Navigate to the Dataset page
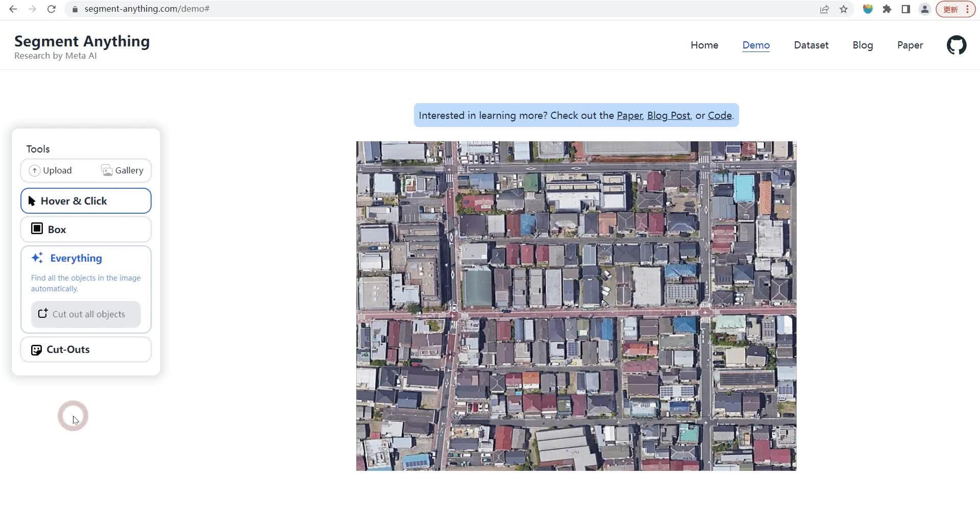 [811, 45]
